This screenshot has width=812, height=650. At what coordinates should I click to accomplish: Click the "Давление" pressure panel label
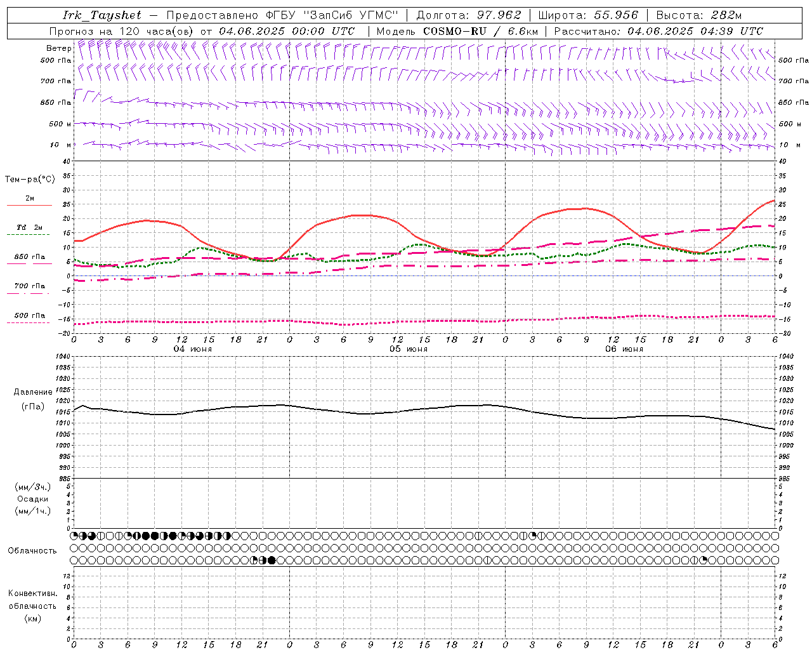33,392
